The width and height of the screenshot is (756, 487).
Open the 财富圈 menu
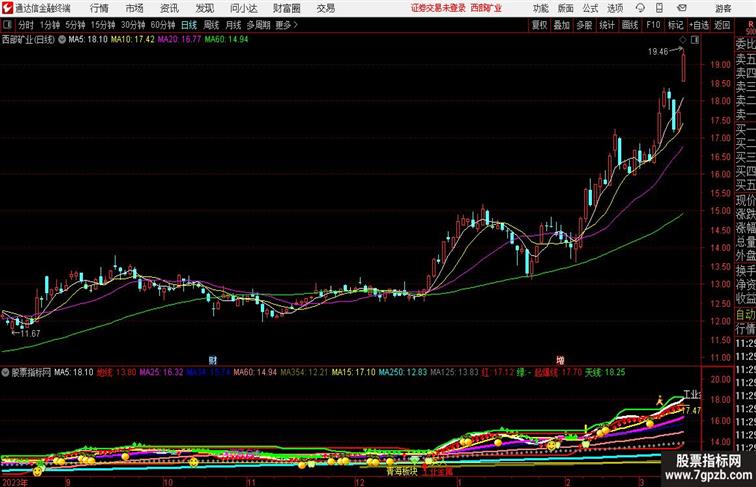click(286, 8)
